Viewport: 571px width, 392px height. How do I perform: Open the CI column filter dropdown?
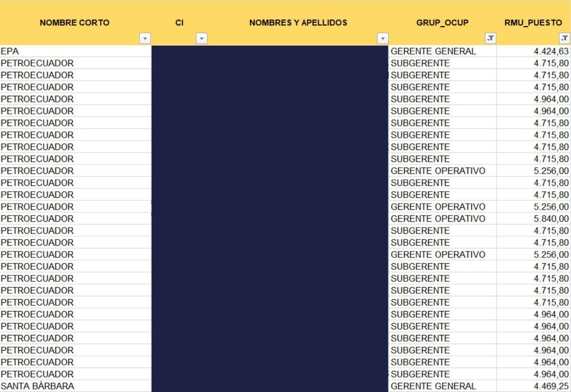[202, 39]
